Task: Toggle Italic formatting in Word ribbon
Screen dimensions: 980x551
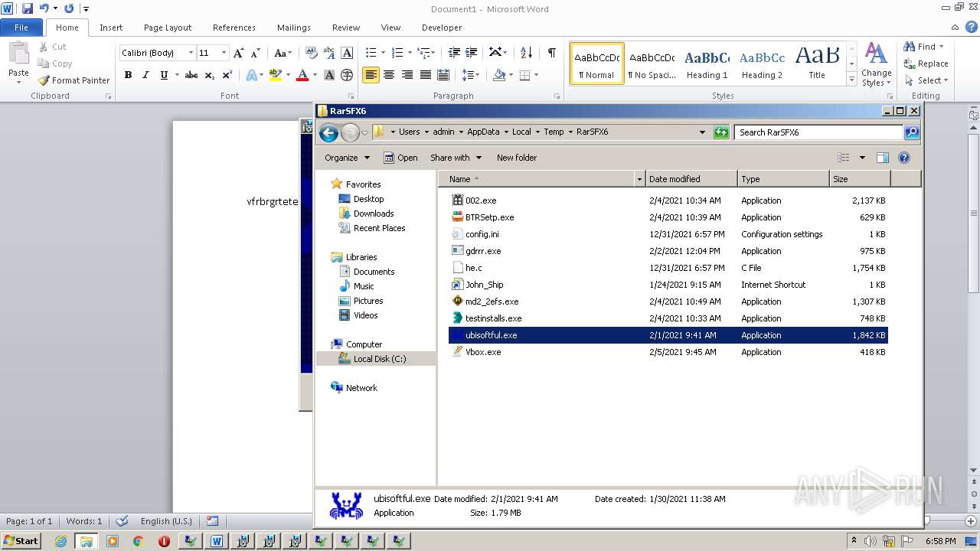Action: [145, 75]
